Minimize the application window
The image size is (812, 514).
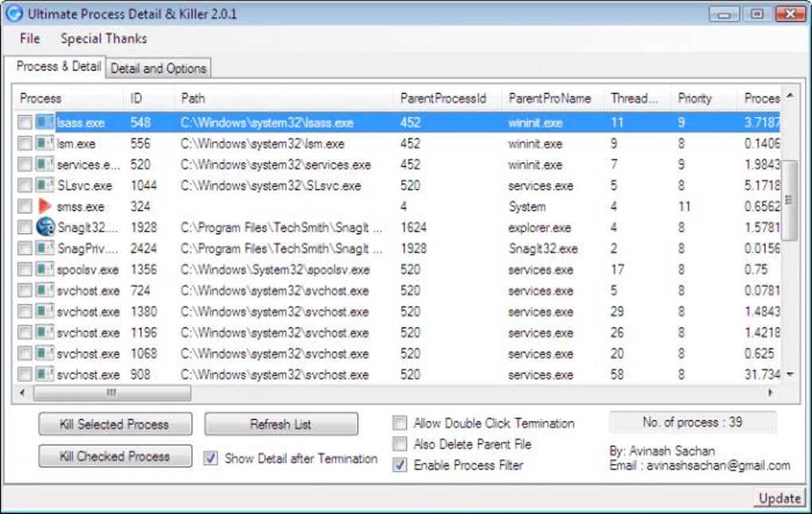pos(724,14)
